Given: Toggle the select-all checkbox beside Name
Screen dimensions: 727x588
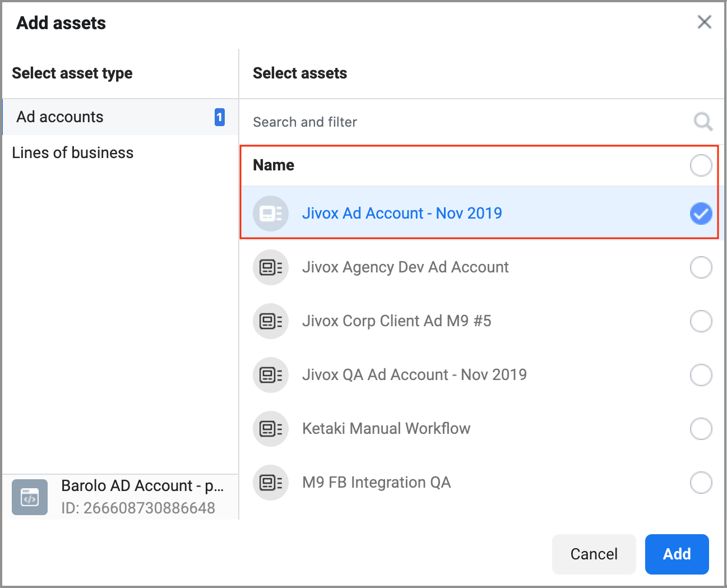Looking at the screenshot, I should click(701, 165).
